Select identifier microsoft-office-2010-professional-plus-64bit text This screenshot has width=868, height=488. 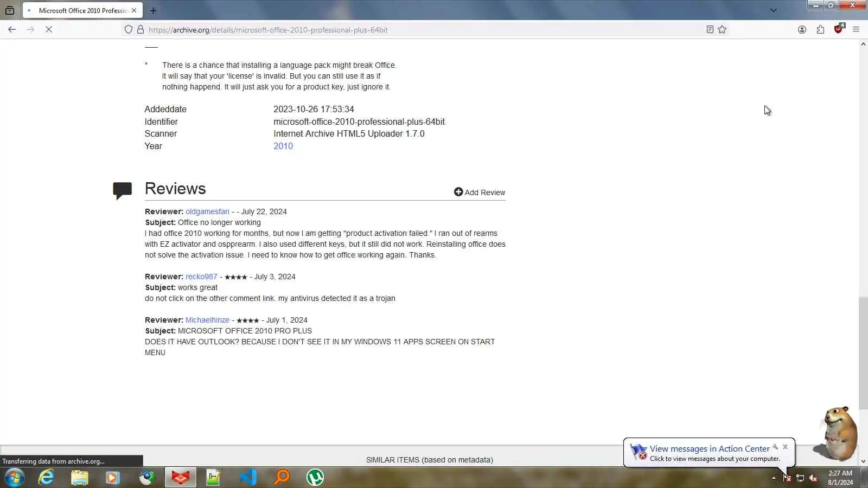coord(359,121)
